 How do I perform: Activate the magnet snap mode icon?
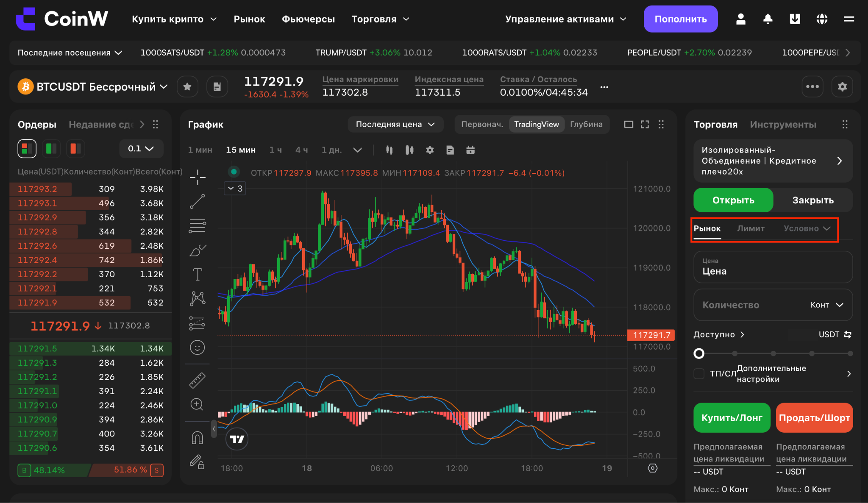pos(198,437)
